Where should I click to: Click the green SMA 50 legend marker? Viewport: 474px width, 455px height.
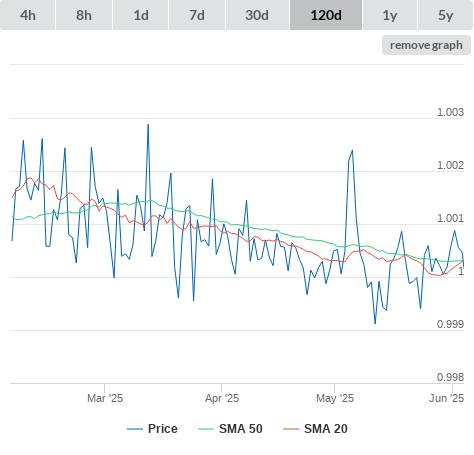point(206,429)
